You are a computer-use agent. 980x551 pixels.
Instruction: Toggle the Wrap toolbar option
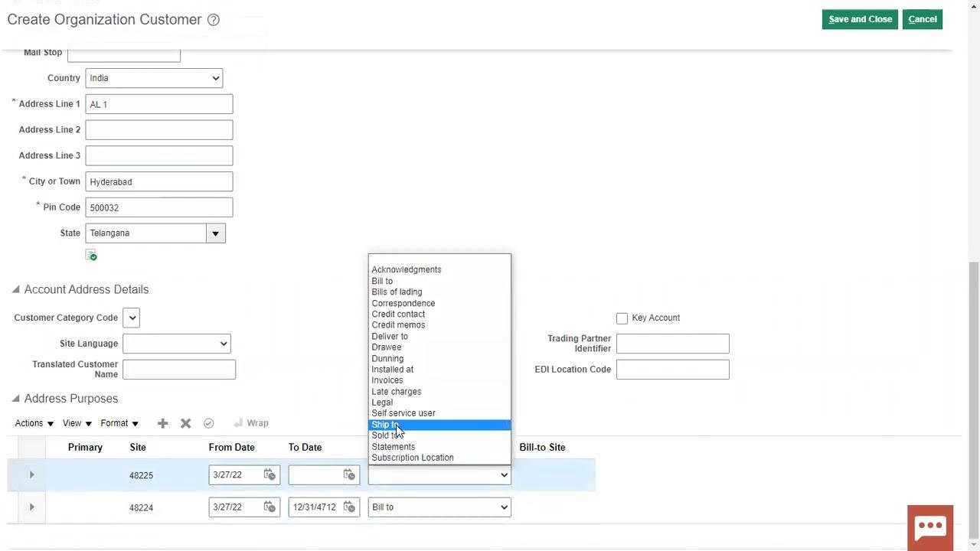tap(251, 423)
